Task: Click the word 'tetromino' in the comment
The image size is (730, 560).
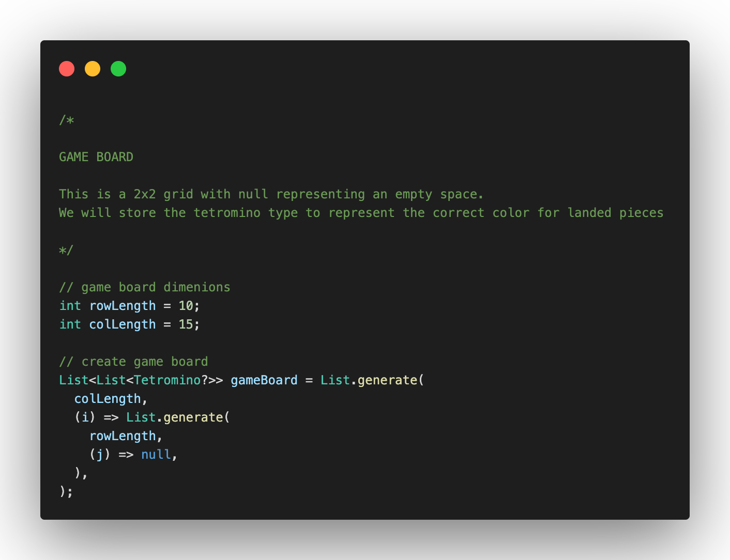Action: 227,213
